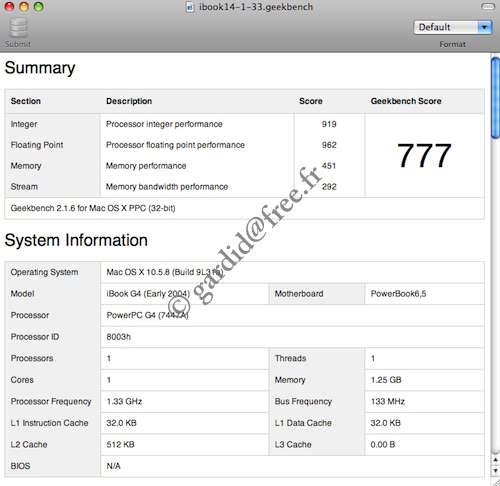Click the 133 MHz bus frequency
Image resolution: width=500 pixels, height=486 pixels.
388,401
